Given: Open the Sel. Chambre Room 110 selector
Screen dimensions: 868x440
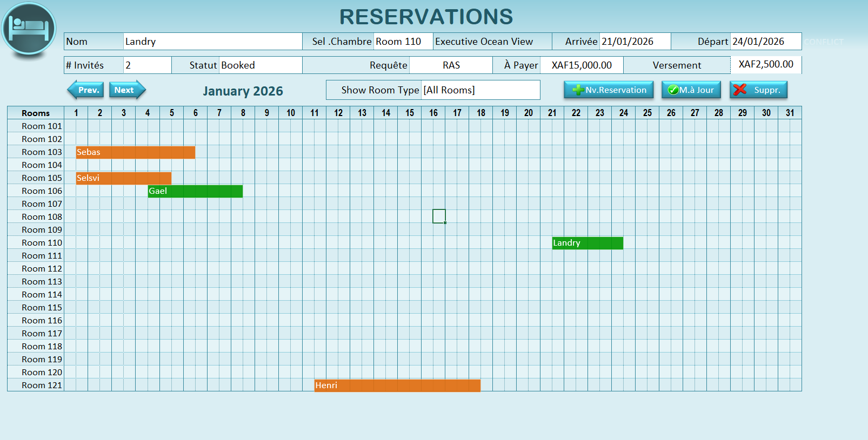Looking at the screenshot, I should coord(403,42).
